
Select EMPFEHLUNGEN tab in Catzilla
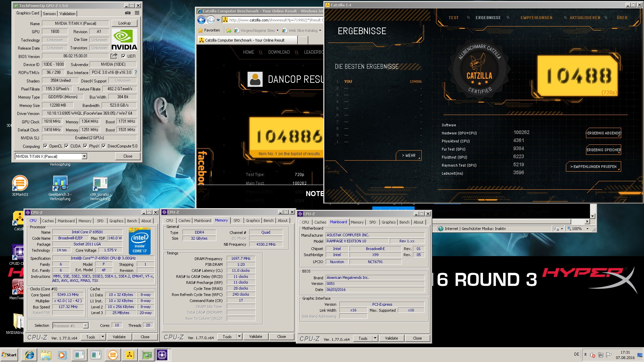[536, 18]
